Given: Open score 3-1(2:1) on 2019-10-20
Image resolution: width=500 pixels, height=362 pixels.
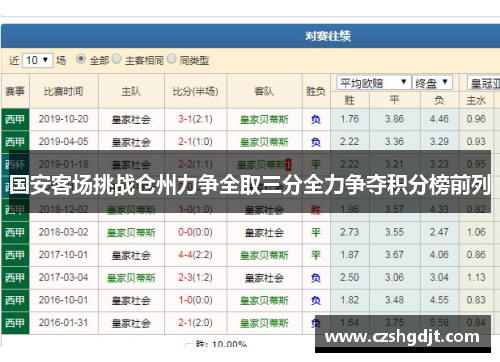Looking at the screenshot, I should pyautogui.click(x=195, y=119).
